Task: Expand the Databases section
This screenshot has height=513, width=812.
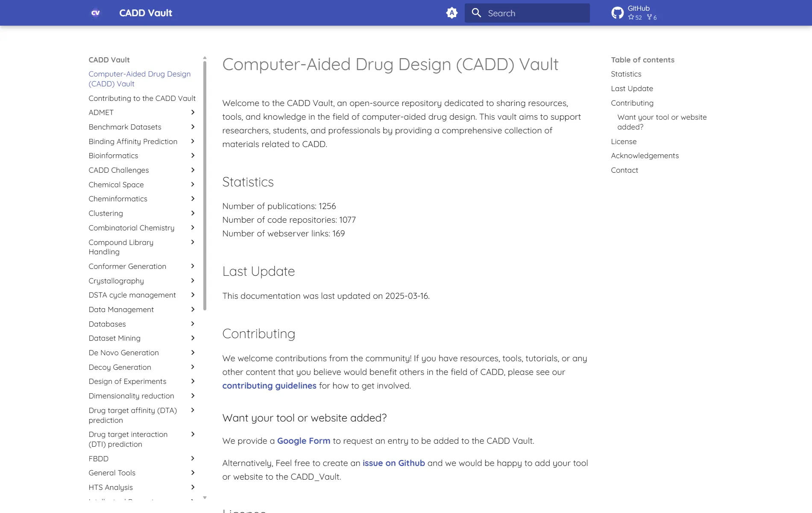Action: (193, 324)
